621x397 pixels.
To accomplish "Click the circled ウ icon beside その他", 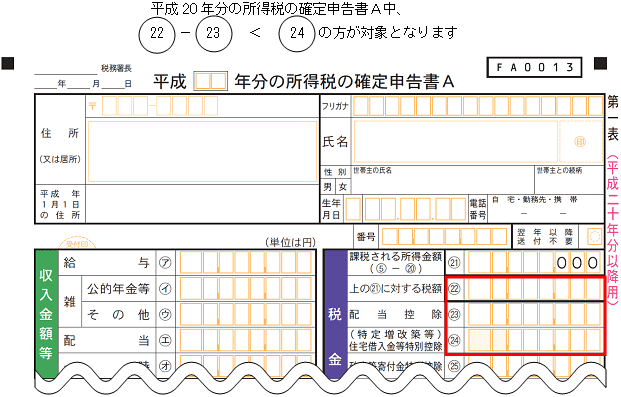I will (165, 315).
